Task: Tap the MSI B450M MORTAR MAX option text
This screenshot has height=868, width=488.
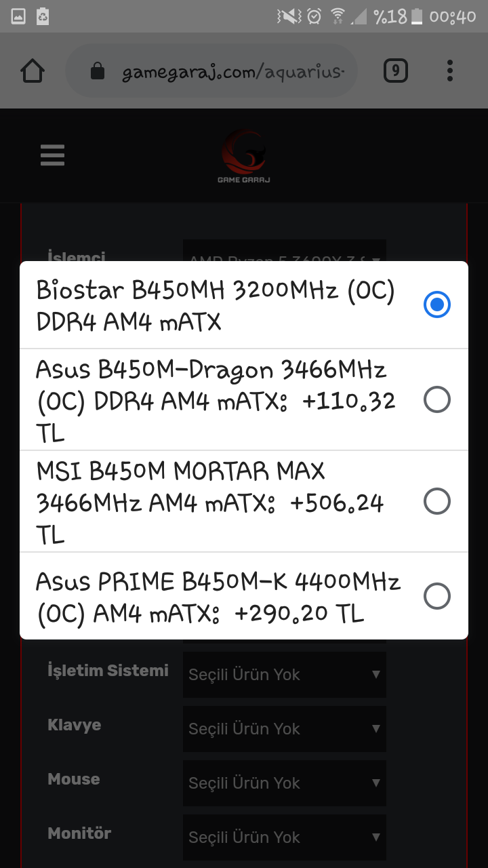Action: click(x=210, y=502)
